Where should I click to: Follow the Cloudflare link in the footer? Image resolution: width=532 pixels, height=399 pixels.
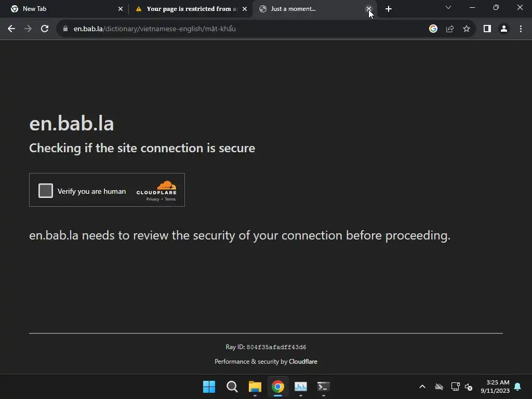coord(303,362)
